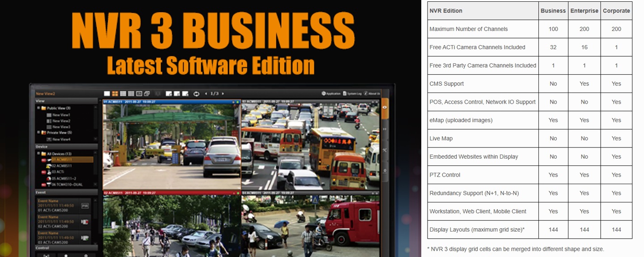The width and height of the screenshot is (644, 257).
Task: Click green camera icon on third event
Action: click(x=85, y=238)
